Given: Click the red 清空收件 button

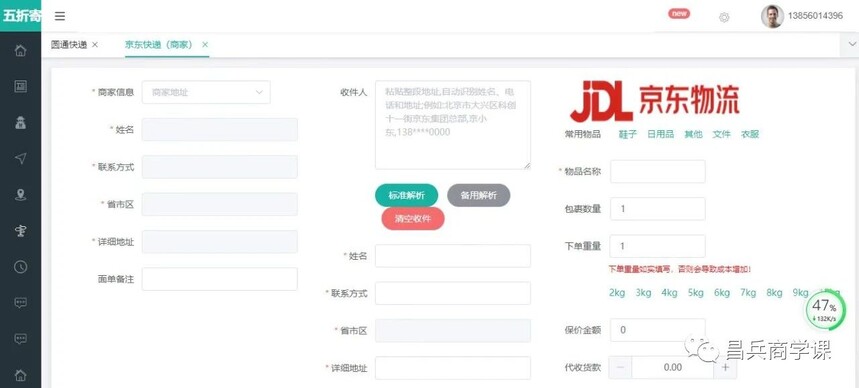Looking at the screenshot, I should click(x=413, y=219).
